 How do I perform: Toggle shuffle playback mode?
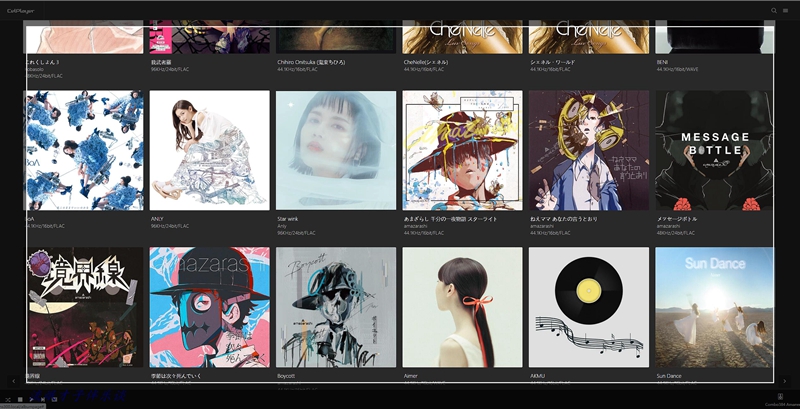(8, 399)
